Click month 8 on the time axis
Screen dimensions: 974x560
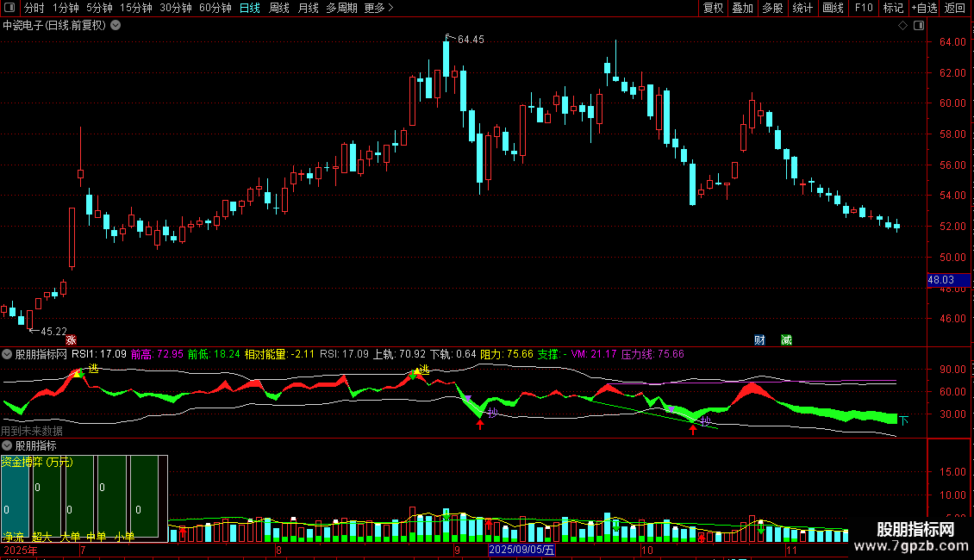point(278,551)
